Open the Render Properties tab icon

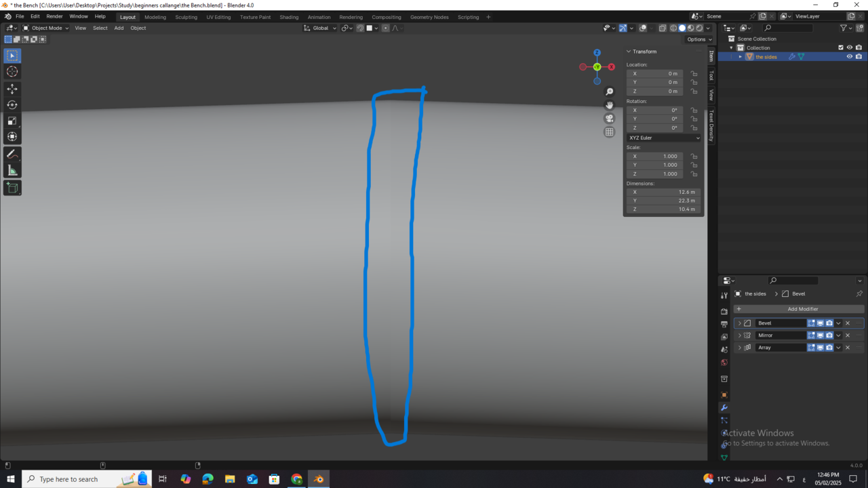(x=724, y=311)
